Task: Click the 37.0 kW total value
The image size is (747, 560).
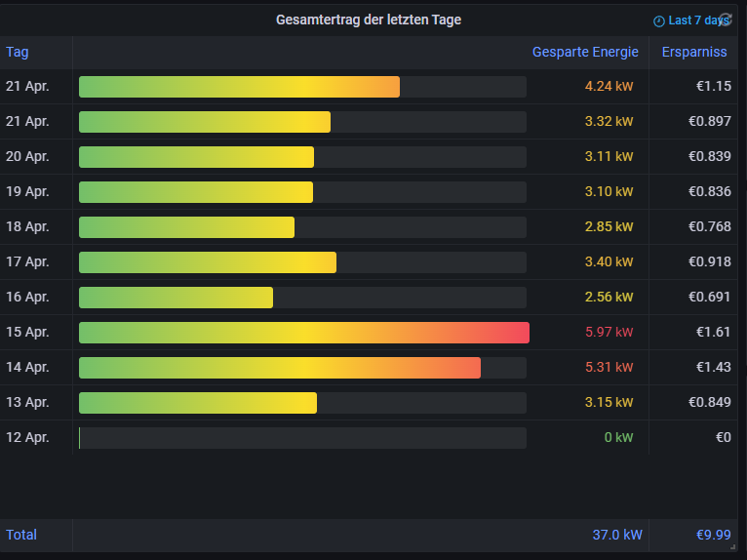Action: coord(616,535)
